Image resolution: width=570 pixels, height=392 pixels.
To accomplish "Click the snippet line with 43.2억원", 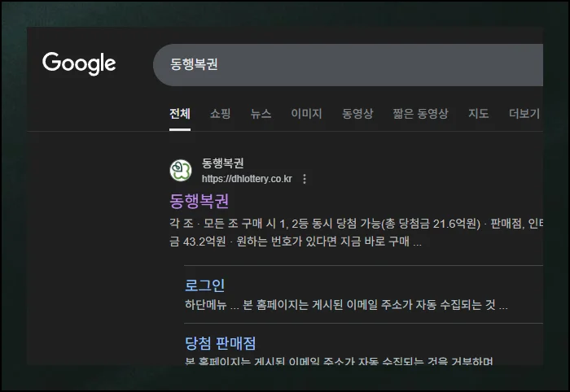I will point(296,242).
